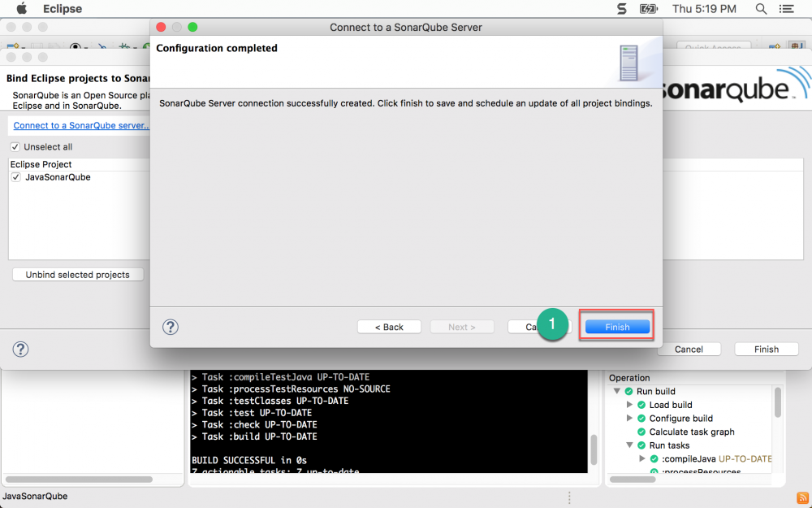Uncheck the JavaSonarQube project checkbox
The width and height of the screenshot is (812, 508).
[16, 176]
